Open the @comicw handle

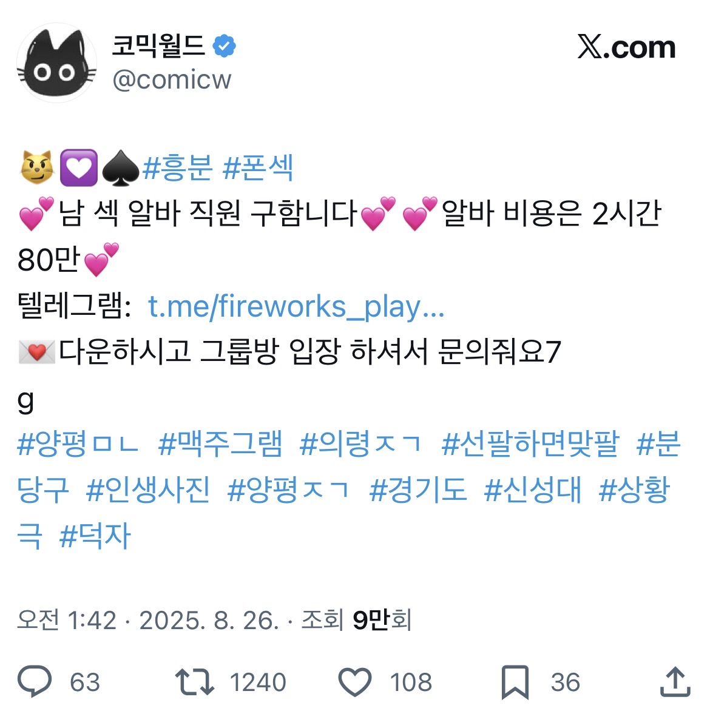pos(172,79)
